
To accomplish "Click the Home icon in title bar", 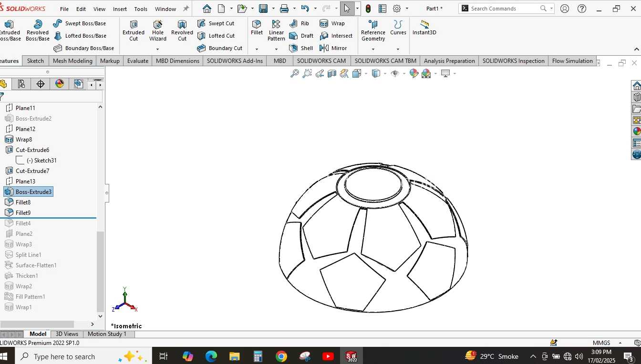I will (x=207, y=9).
